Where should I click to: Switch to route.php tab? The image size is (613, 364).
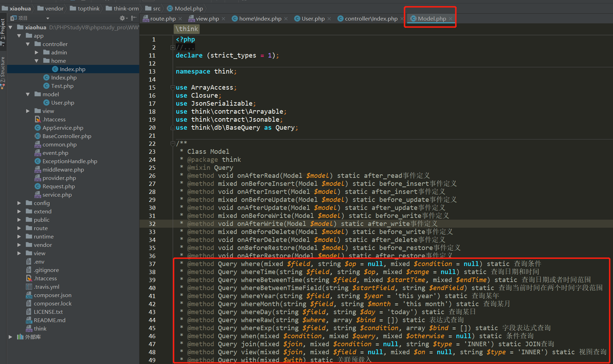[163, 18]
